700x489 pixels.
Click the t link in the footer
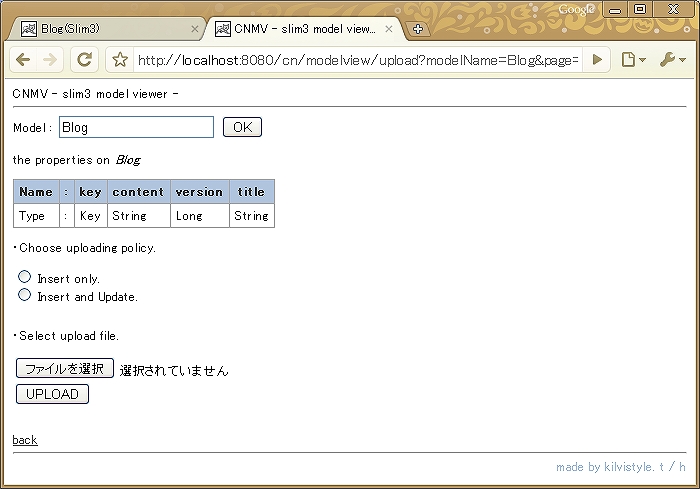662,467
